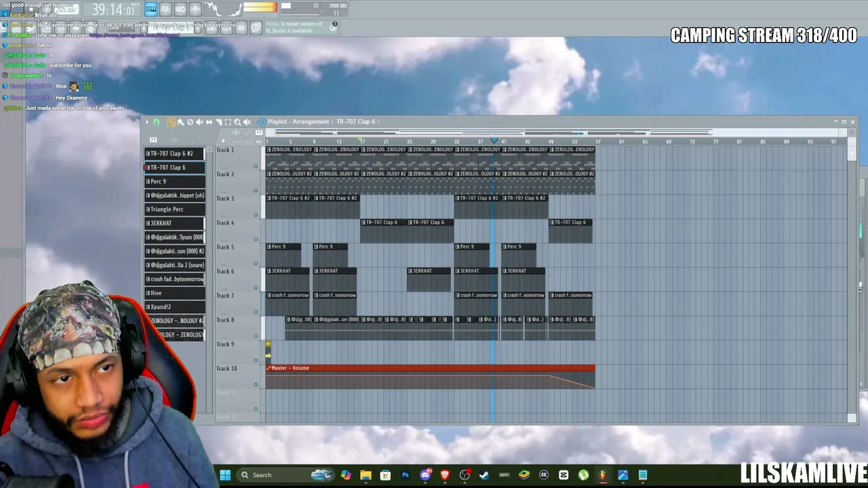The width and height of the screenshot is (868, 488).
Task: Click the CPU and memory usage panel
Action: pos(315,9)
